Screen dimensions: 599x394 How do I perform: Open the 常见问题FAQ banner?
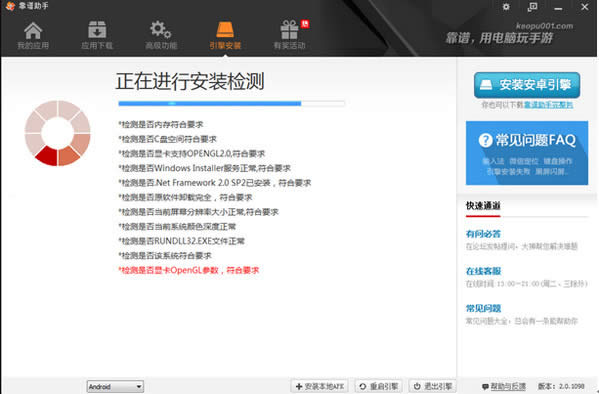point(527,153)
